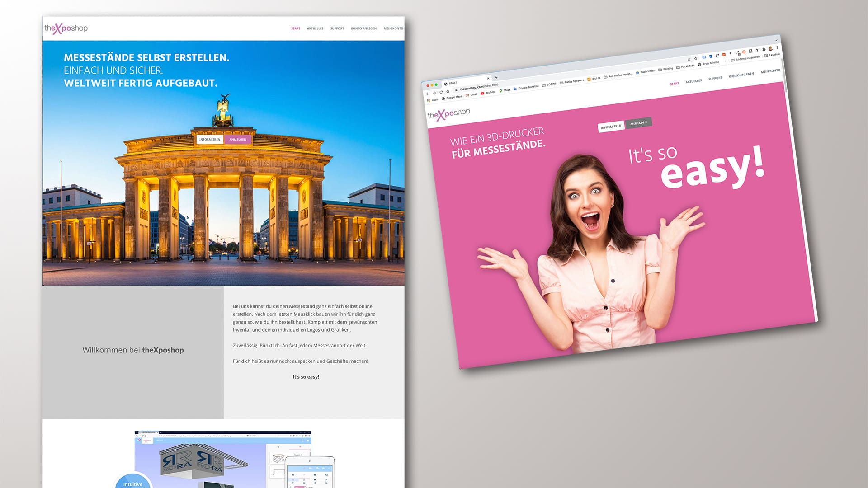Select KONTO ANLEGEN in the tilted browser page
This screenshot has height=488, width=868.
click(x=741, y=75)
